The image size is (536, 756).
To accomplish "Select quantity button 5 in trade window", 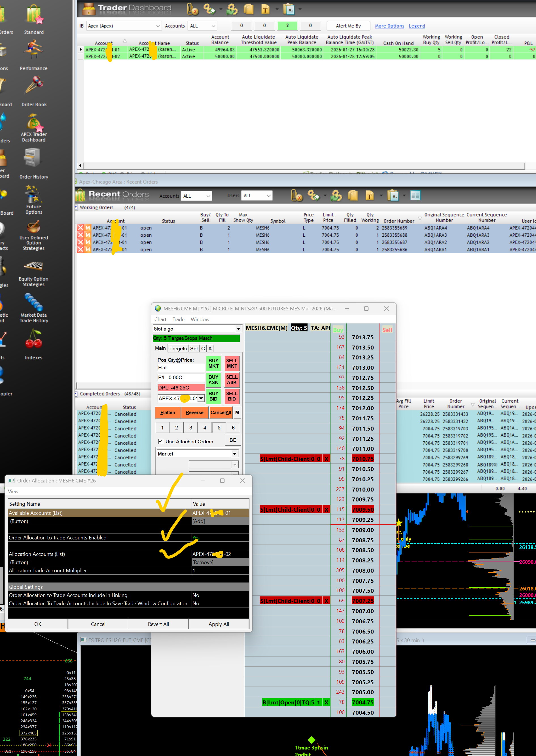I will click(219, 428).
